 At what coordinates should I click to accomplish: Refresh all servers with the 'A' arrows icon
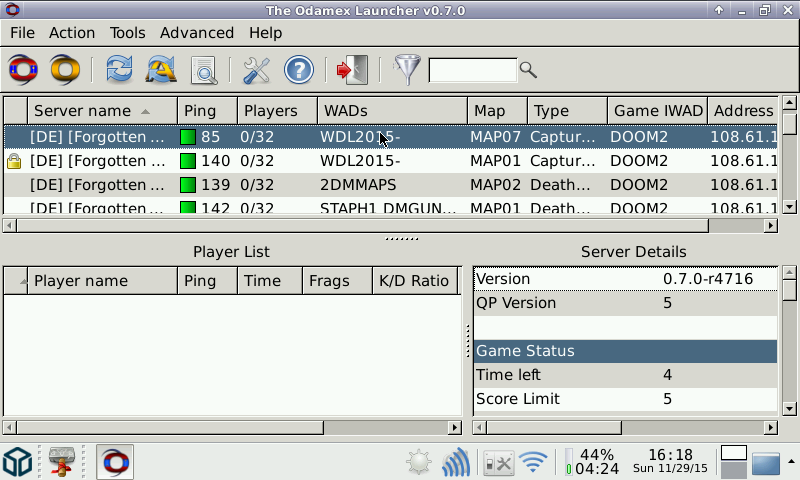click(x=161, y=69)
